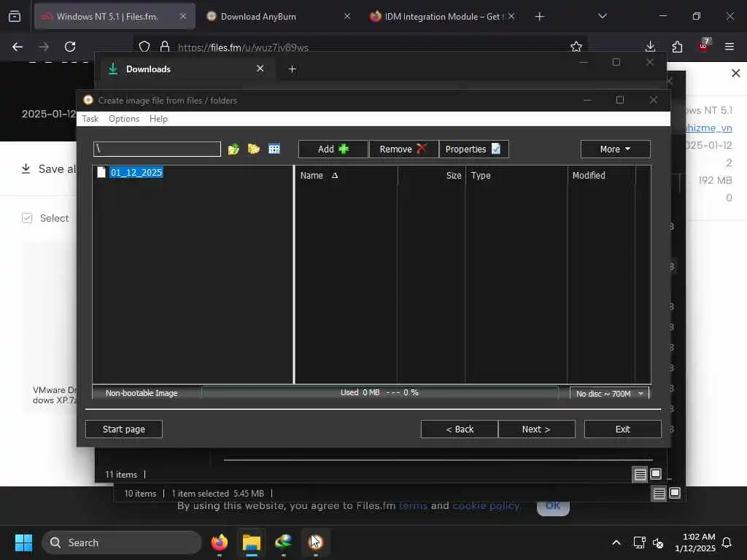Click the uBlock extension icon

(x=704, y=46)
